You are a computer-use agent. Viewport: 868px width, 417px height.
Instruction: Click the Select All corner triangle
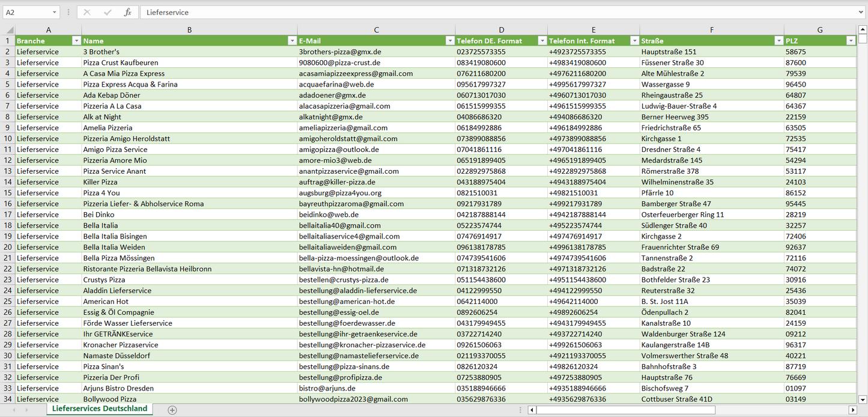pyautogui.click(x=9, y=30)
